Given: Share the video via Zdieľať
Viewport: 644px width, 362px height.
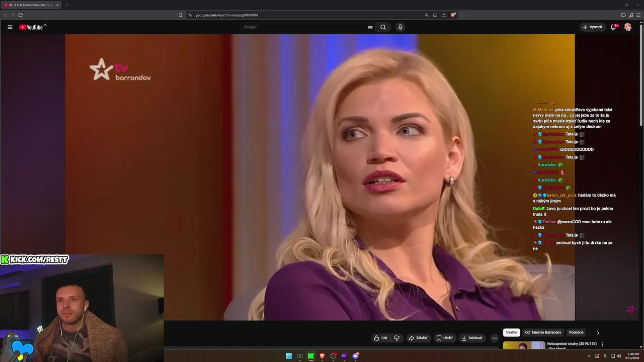Looking at the screenshot, I should 418,338.
